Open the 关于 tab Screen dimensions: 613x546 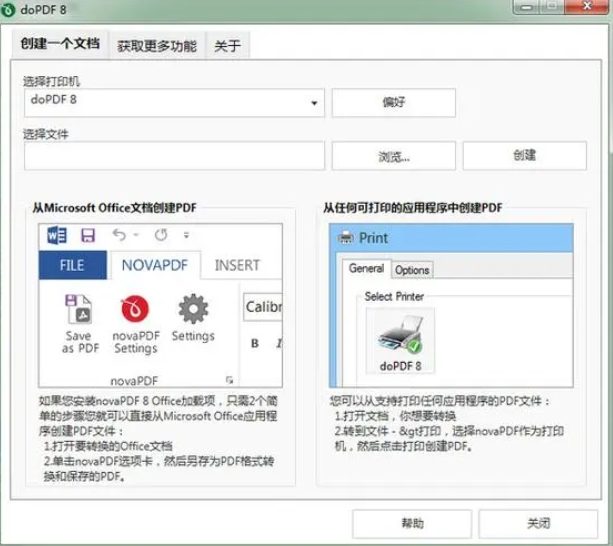pyautogui.click(x=227, y=46)
